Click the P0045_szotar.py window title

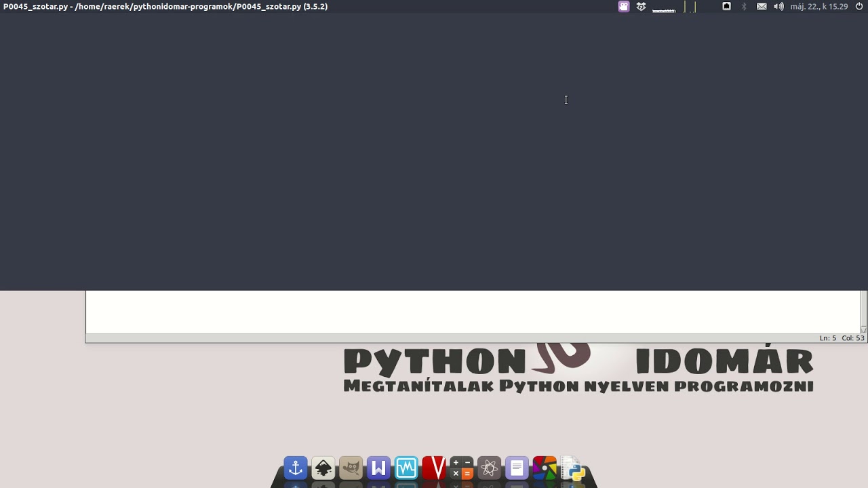[x=165, y=7]
